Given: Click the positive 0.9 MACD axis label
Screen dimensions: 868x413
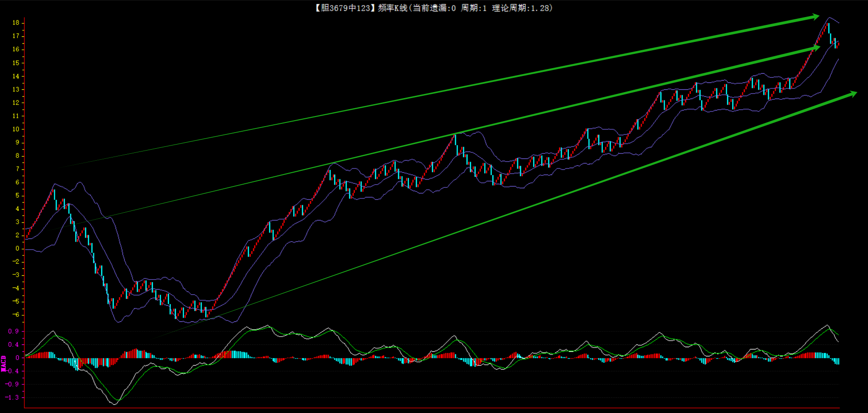Looking at the screenshot, I should [x=14, y=332].
